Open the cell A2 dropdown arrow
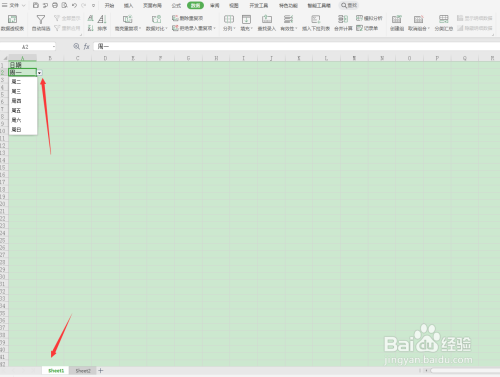This screenshot has height=377, width=500. (39, 73)
